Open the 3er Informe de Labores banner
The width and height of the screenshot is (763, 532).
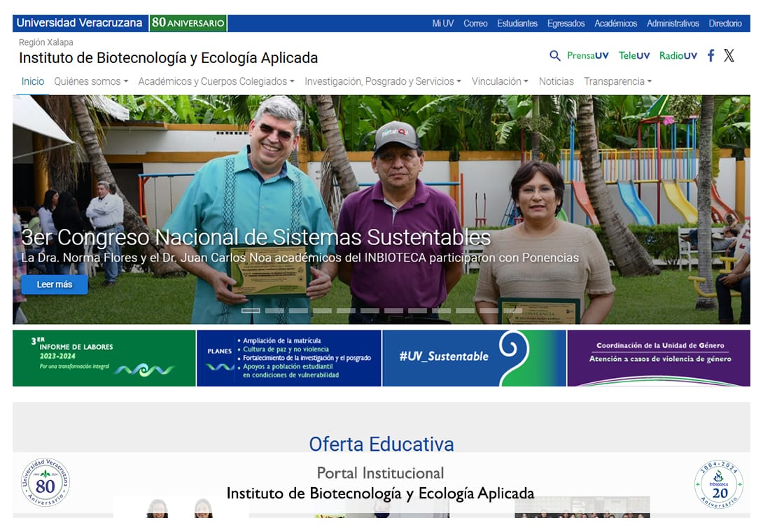[104, 358]
